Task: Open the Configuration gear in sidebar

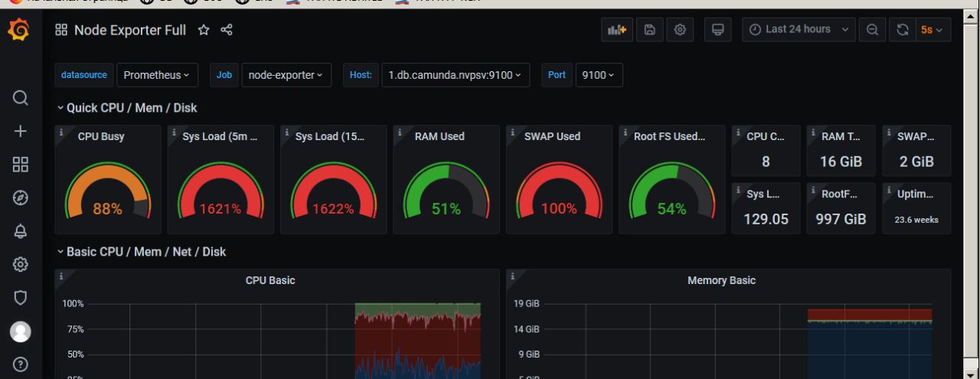Action: pos(21,265)
